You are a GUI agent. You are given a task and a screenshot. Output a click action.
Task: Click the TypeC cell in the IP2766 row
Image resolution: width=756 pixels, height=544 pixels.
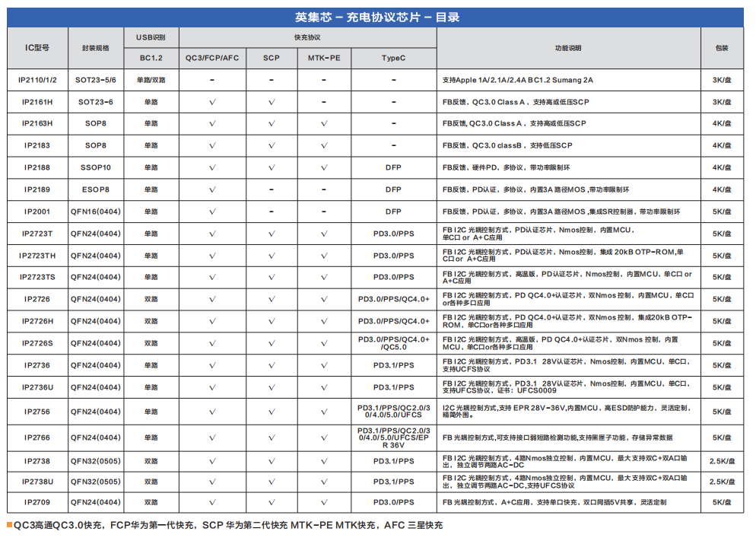(x=393, y=438)
